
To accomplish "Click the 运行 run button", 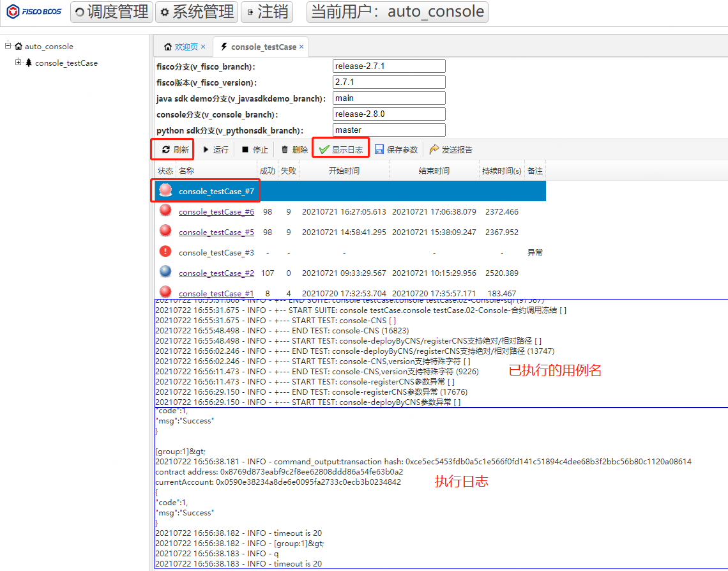I will click(x=216, y=149).
